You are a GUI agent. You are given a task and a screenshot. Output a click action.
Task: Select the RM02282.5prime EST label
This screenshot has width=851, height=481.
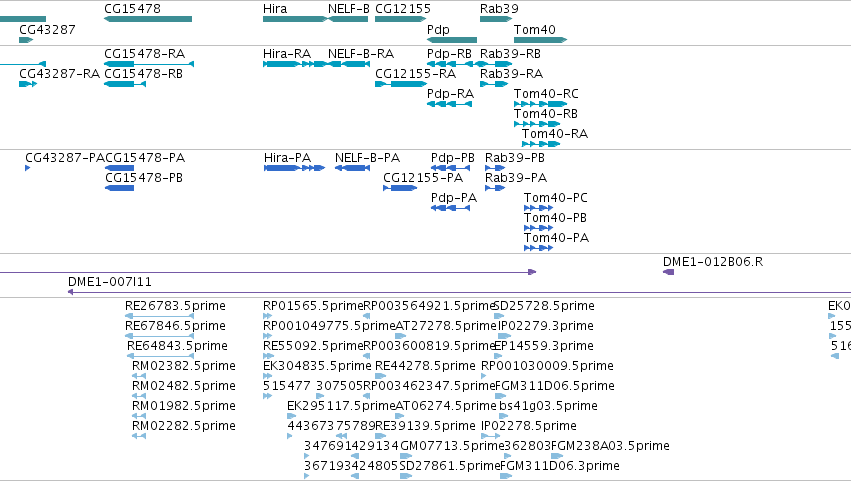[x=184, y=427]
